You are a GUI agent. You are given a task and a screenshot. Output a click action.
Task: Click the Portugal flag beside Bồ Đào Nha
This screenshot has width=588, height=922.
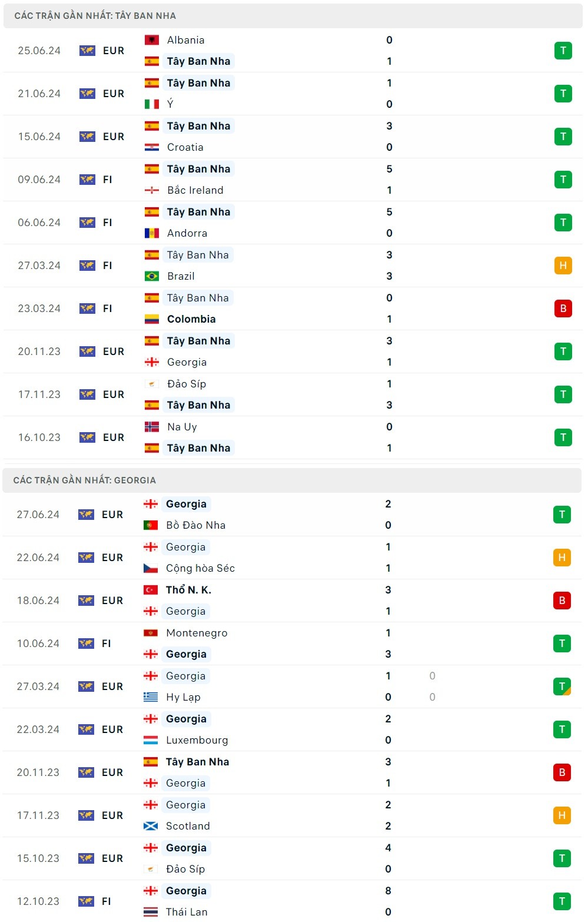point(151,525)
